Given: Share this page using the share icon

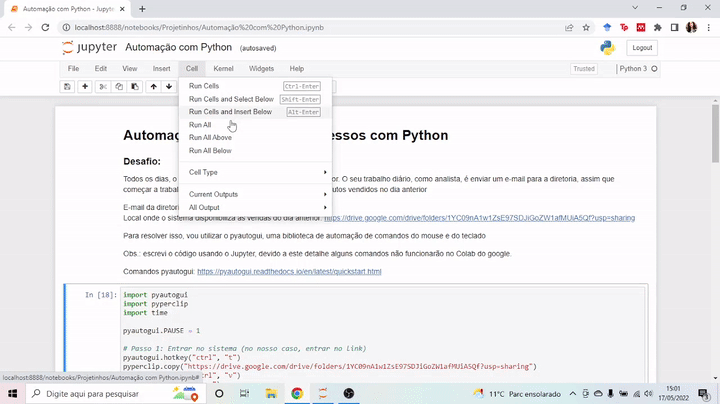Looking at the screenshot, I should pos(569,28).
